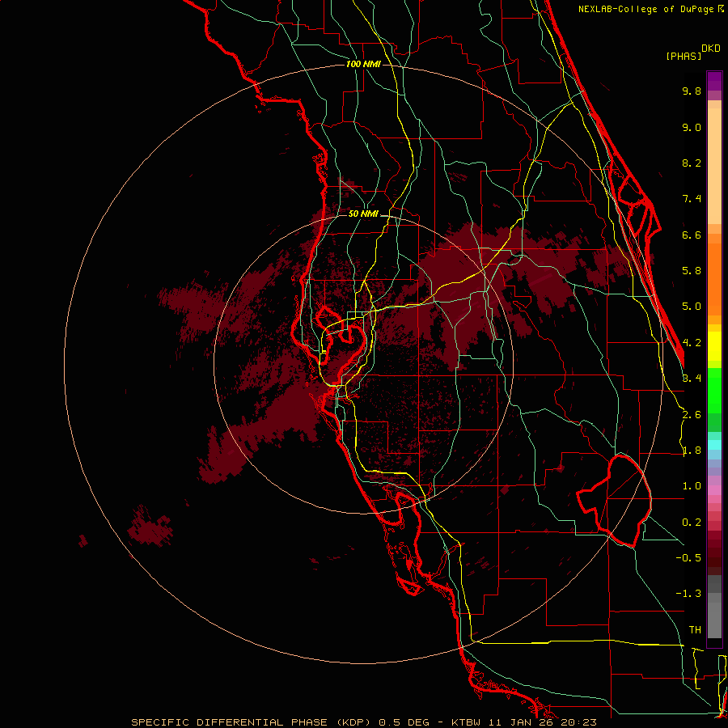Select the 5.8 scale label

click(x=692, y=271)
